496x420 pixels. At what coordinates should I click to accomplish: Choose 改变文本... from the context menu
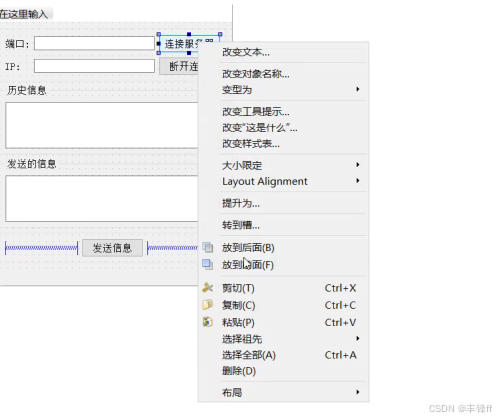284,52
